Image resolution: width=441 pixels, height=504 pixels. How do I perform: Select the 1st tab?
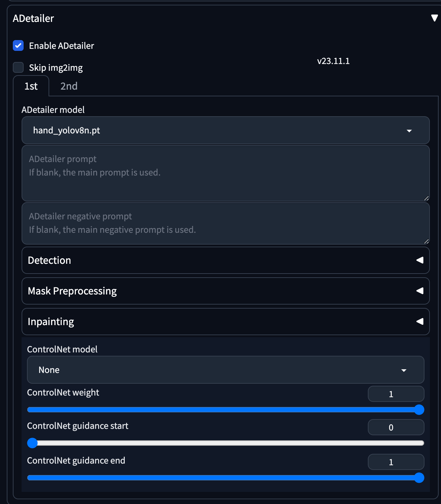click(31, 86)
